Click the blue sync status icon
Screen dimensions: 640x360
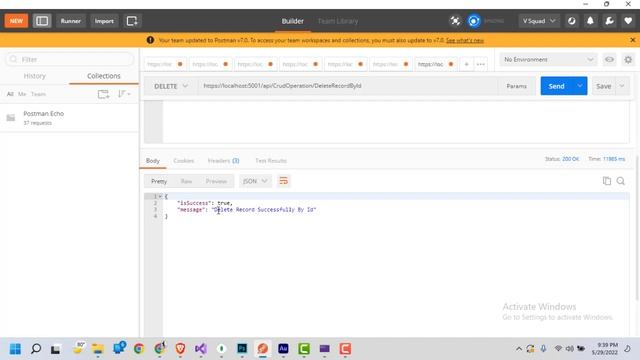click(474, 21)
